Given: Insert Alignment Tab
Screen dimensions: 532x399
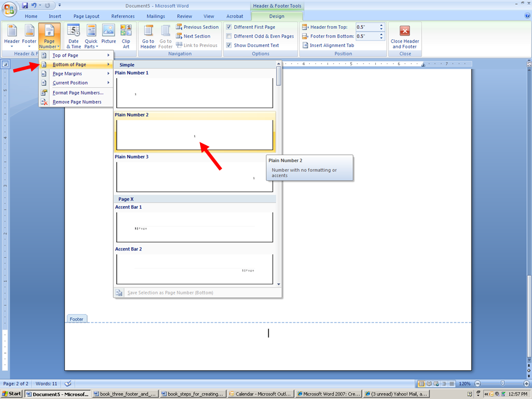Looking at the screenshot, I should point(328,45).
